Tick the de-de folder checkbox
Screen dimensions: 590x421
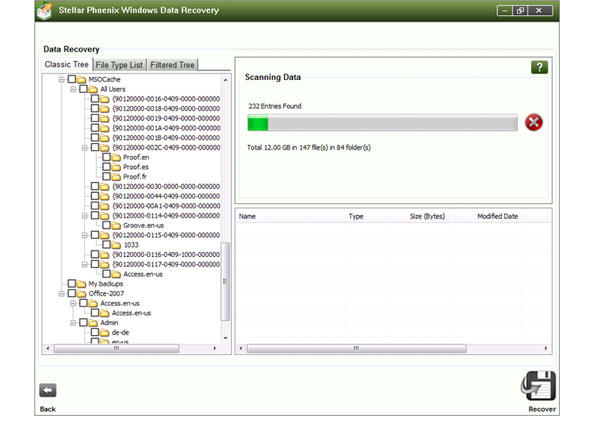click(x=95, y=332)
